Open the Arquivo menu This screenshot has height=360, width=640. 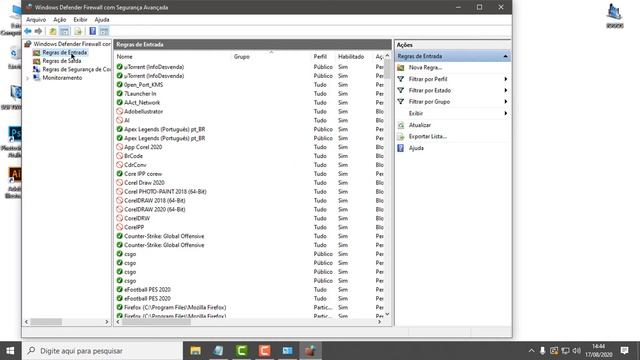[x=36, y=20]
